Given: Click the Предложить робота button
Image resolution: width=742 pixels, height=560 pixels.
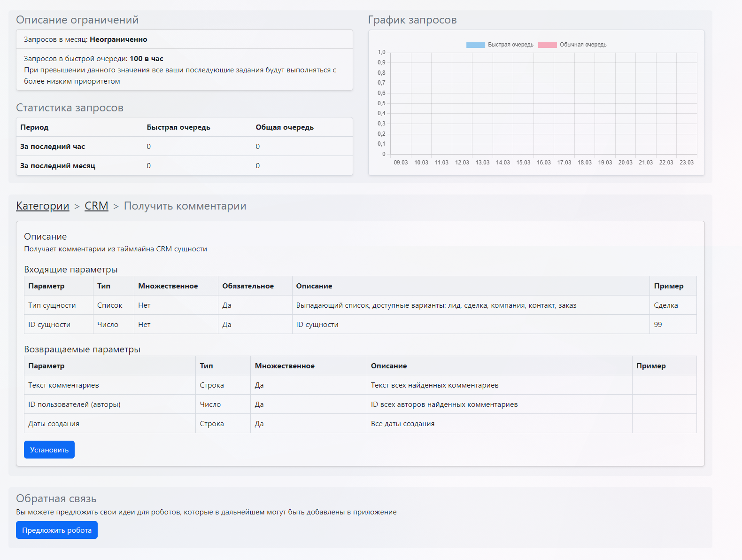Looking at the screenshot, I should pyautogui.click(x=57, y=530).
